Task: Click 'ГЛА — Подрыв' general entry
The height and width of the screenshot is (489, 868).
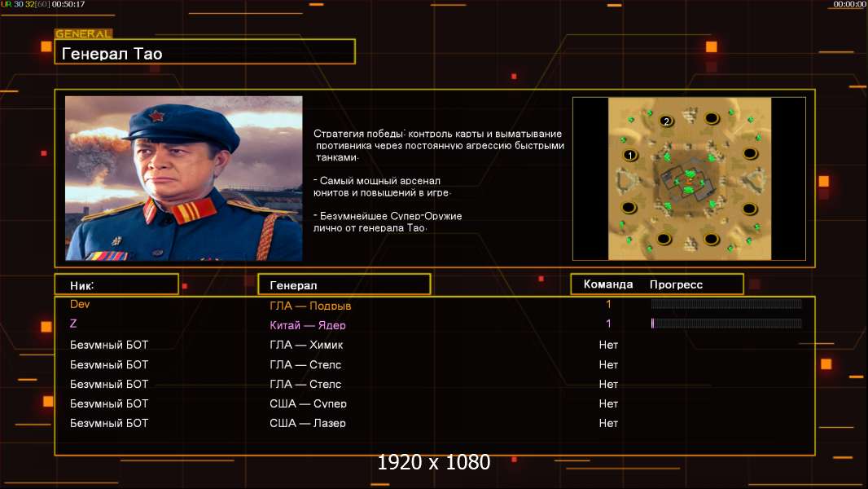Action: [x=310, y=305]
